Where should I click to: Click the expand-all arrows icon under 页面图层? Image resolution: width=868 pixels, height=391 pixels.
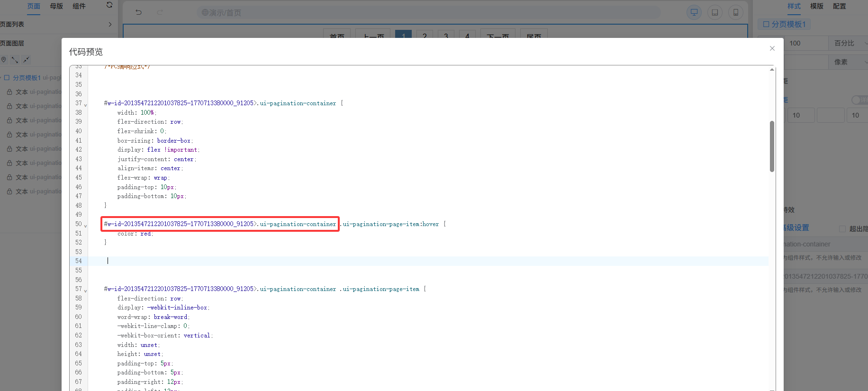coord(15,60)
